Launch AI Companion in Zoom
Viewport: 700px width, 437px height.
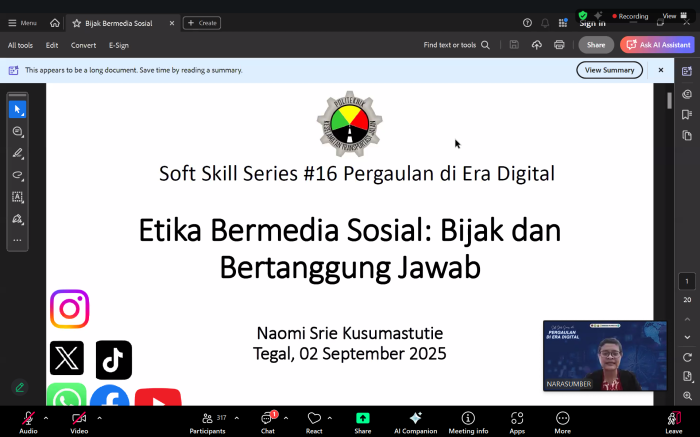(415, 419)
